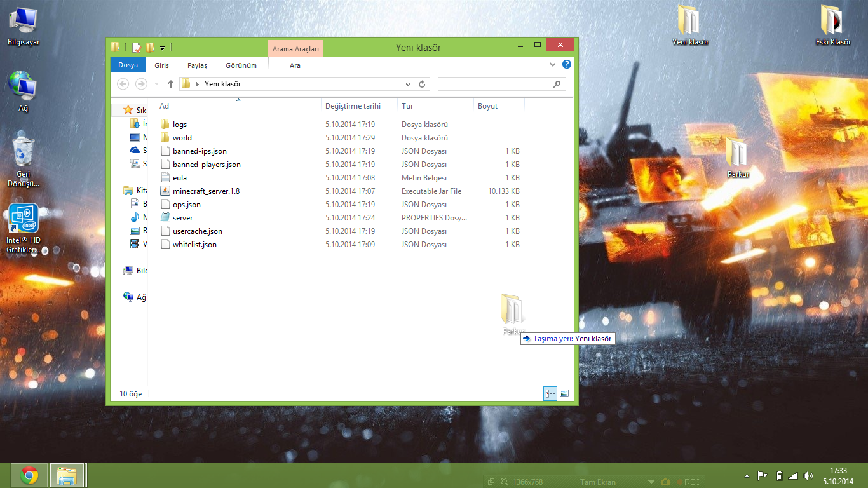Open Libraries (Kit...) in navigation pane
Viewport: 868px width, 488px height.
click(135, 191)
